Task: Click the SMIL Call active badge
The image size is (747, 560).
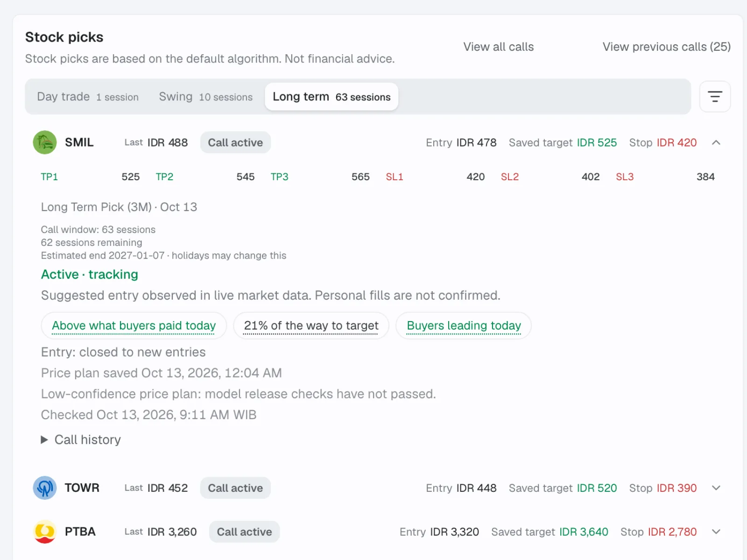Action: 235,142
